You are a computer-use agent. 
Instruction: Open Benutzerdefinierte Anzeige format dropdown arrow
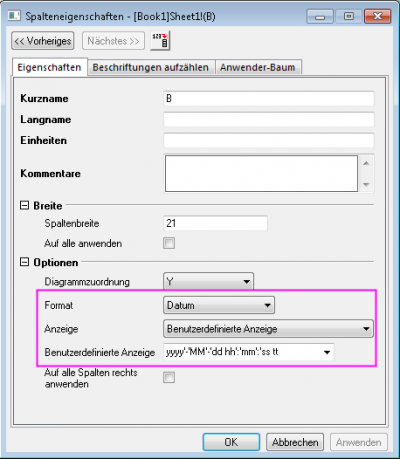click(x=327, y=352)
